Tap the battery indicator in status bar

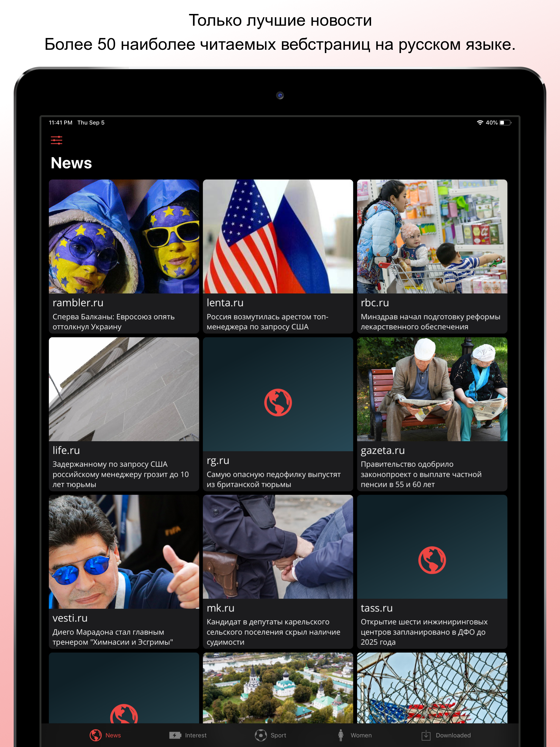tap(505, 122)
